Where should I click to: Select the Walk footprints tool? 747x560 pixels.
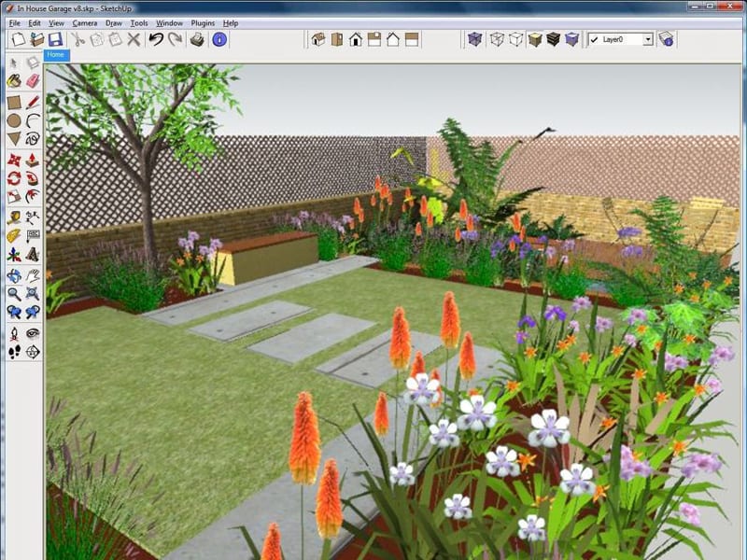point(14,353)
